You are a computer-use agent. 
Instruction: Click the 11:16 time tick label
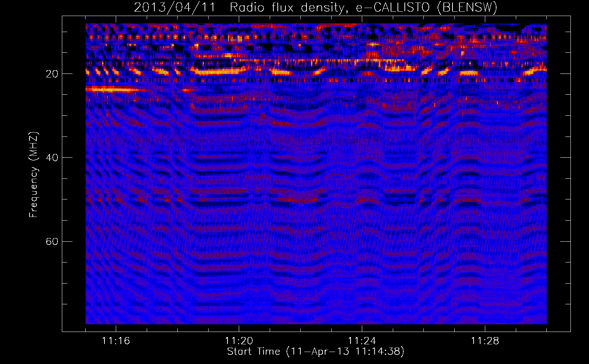pyautogui.click(x=116, y=341)
